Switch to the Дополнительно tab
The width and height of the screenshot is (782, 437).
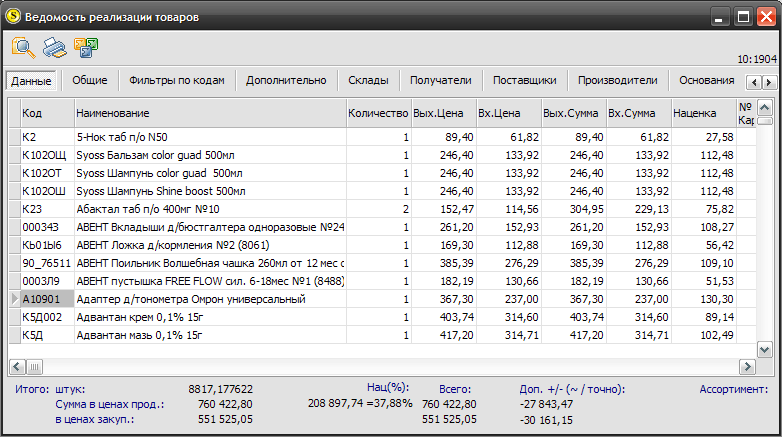tap(286, 80)
